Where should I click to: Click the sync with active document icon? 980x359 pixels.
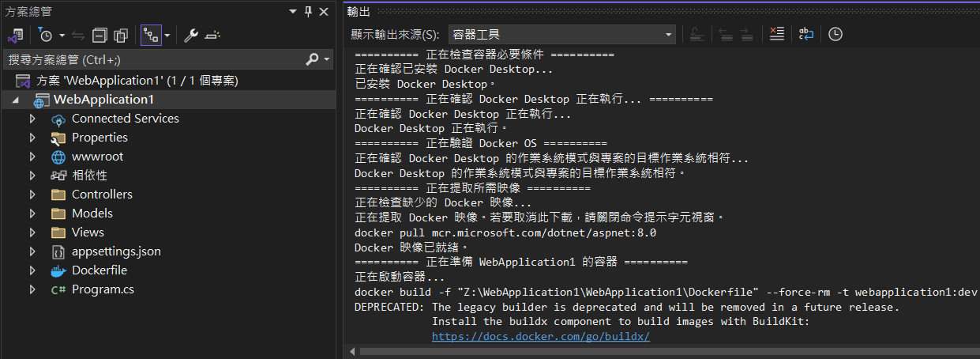pos(78,35)
